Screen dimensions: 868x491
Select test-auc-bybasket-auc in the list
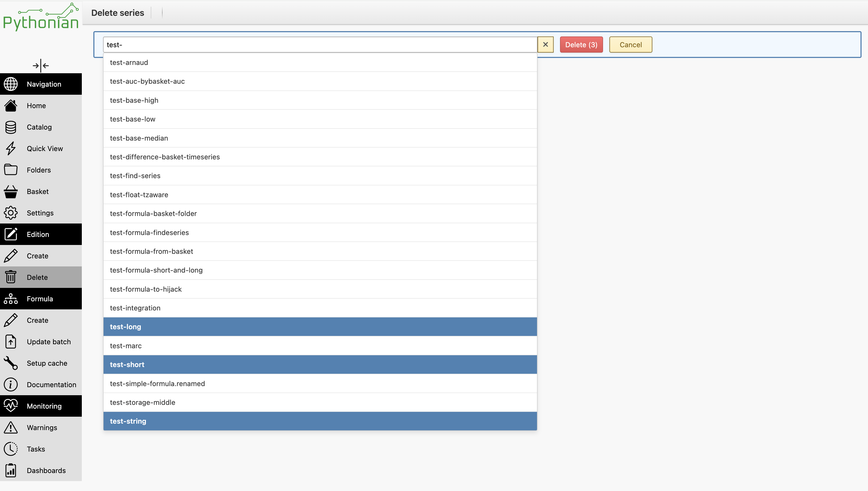click(x=320, y=81)
